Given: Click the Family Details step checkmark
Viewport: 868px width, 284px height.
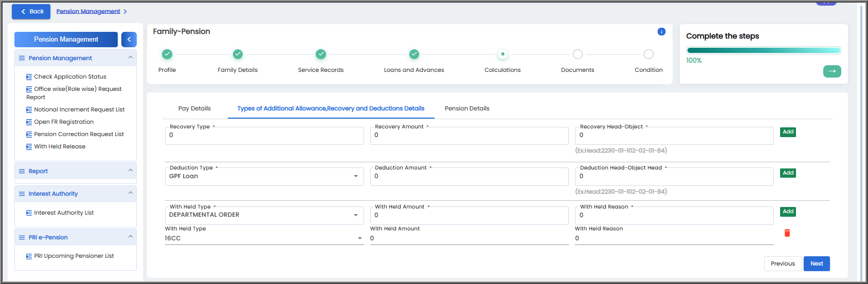Looking at the screenshot, I should pyautogui.click(x=238, y=54).
